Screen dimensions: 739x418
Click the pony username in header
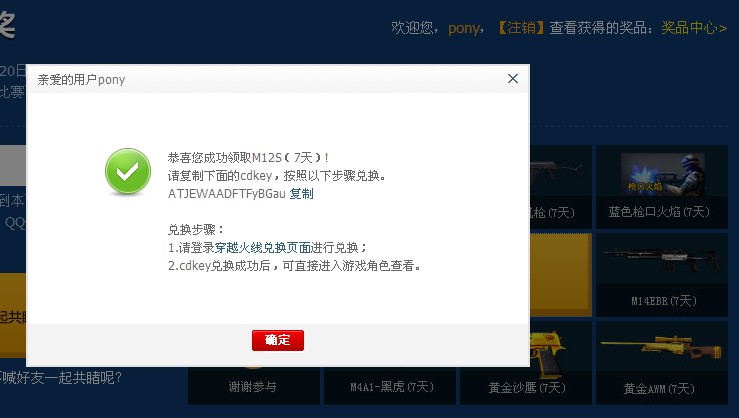(x=463, y=28)
